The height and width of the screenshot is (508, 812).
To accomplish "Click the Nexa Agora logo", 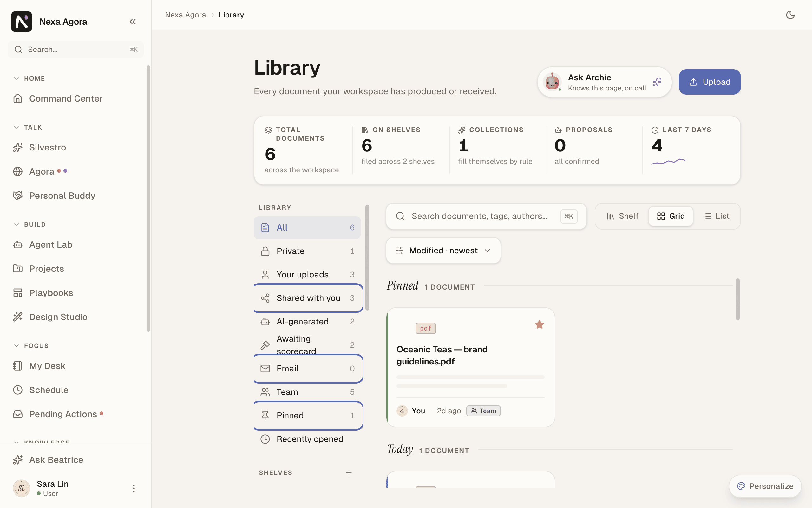I will pyautogui.click(x=22, y=22).
